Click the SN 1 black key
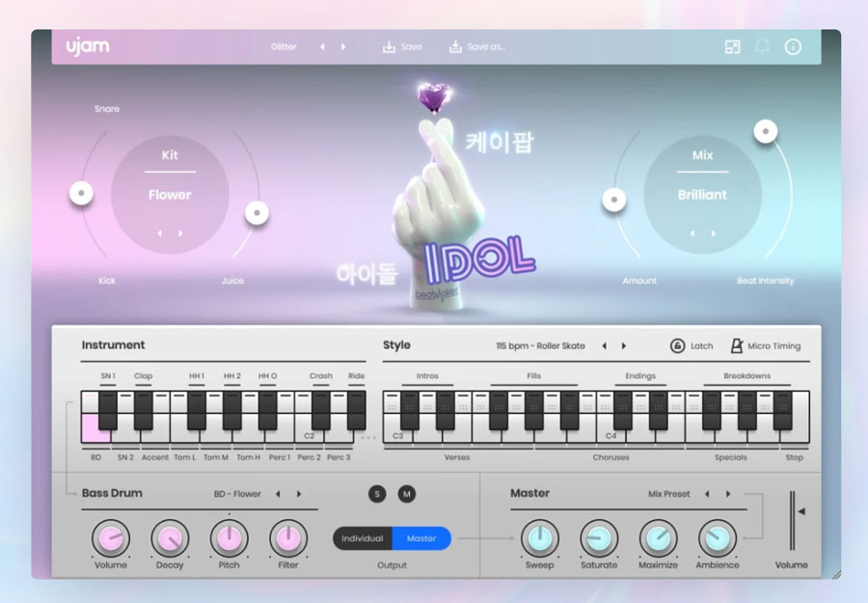 108,410
